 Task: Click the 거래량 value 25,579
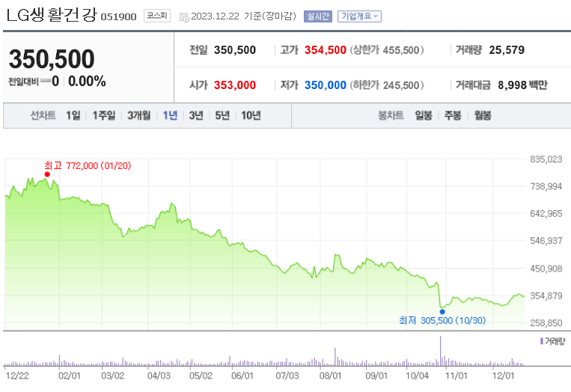507,50
